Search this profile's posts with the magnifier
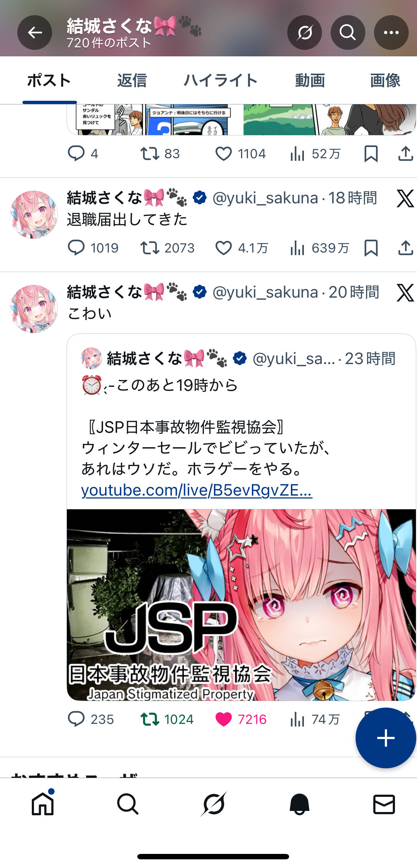The width and height of the screenshot is (417, 868). click(348, 33)
